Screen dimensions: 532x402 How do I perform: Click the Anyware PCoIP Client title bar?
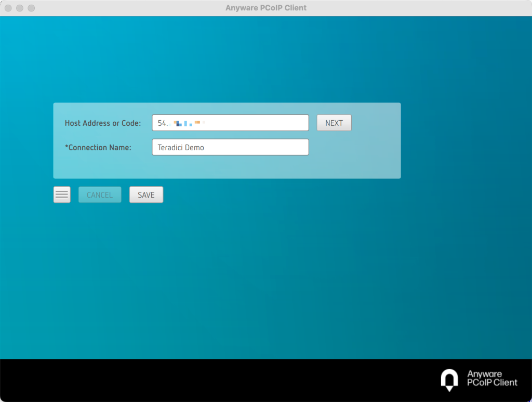click(266, 8)
